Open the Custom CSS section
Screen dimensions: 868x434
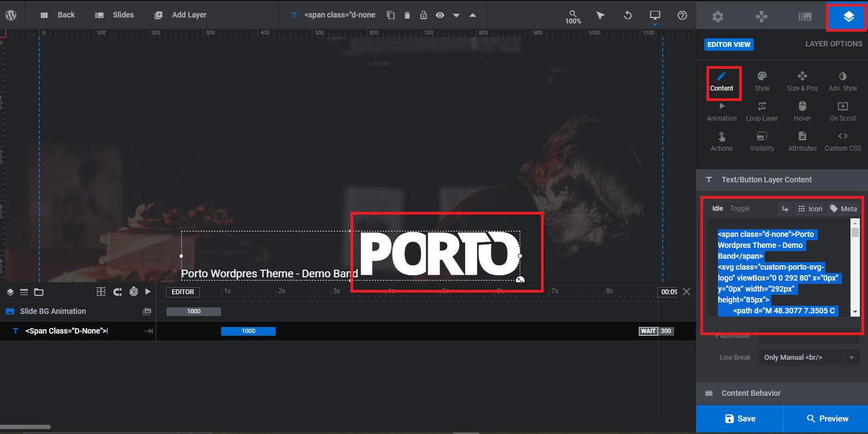(843, 142)
